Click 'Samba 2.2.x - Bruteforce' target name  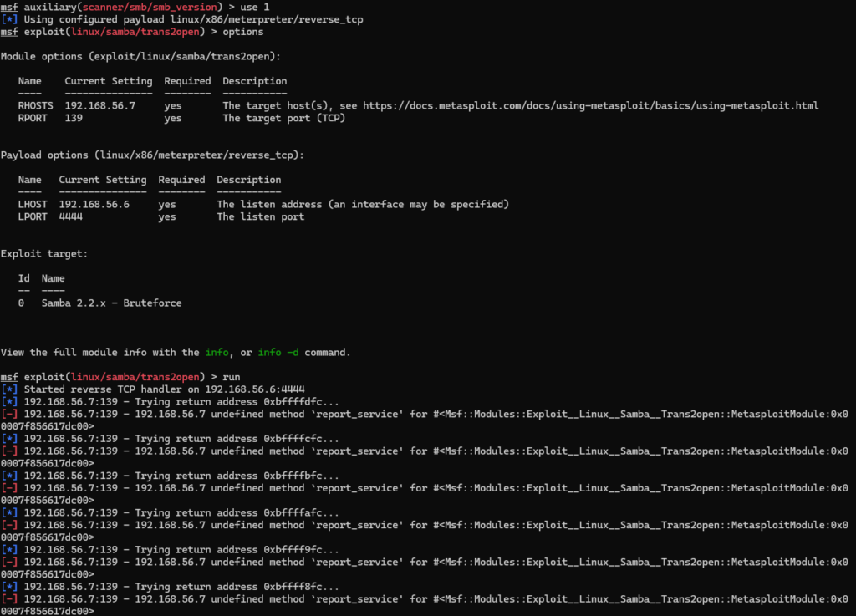tap(111, 303)
